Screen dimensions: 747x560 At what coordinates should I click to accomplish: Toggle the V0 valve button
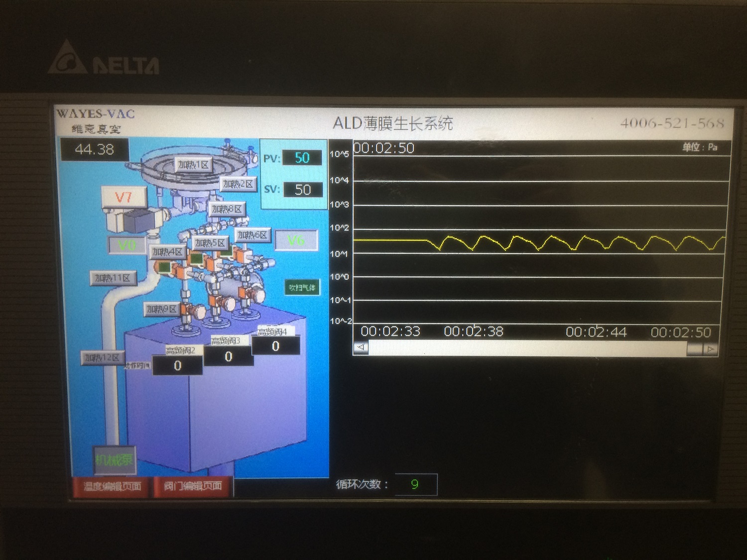pos(126,245)
